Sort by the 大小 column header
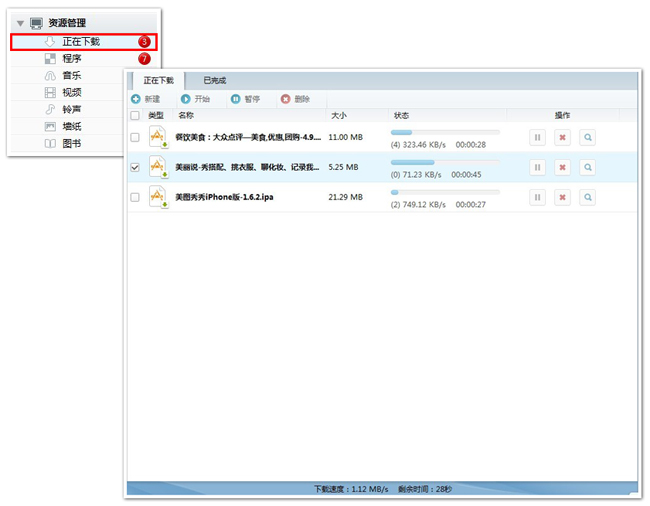This screenshot has height=506, width=650. (357, 116)
